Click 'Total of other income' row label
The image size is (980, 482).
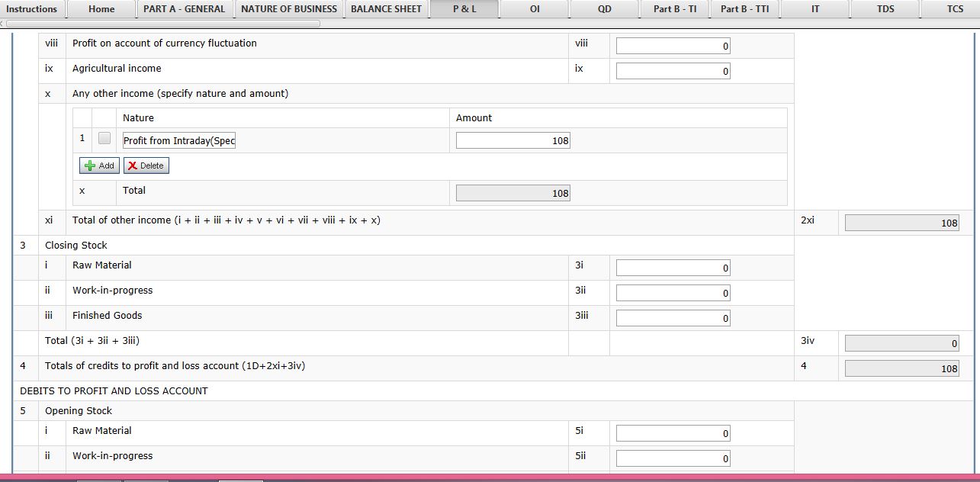pyautogui.click(x=227, y=220)
